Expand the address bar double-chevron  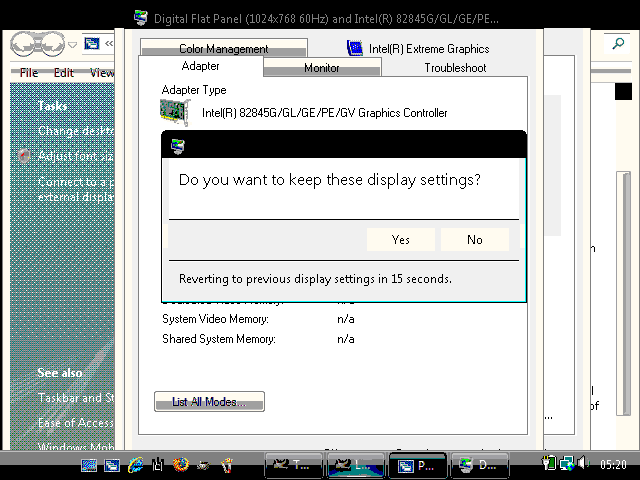(109, 43)
